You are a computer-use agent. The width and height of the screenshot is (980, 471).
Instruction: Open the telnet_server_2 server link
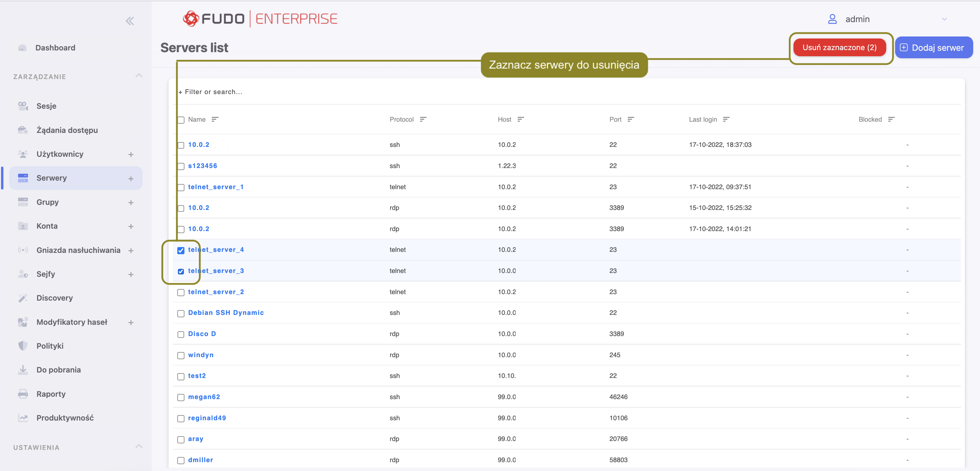pyautogui.click(x=216, y=292)
